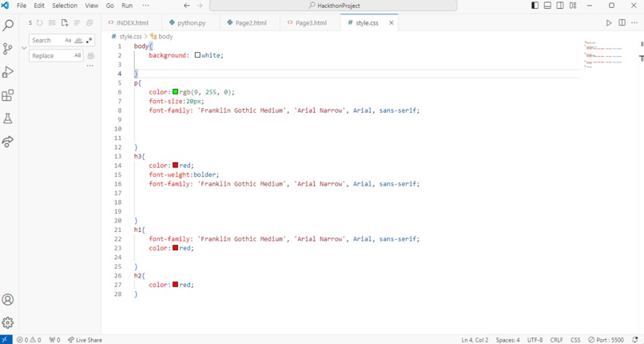Open the Run and Debug view

(x=7, y=72)
